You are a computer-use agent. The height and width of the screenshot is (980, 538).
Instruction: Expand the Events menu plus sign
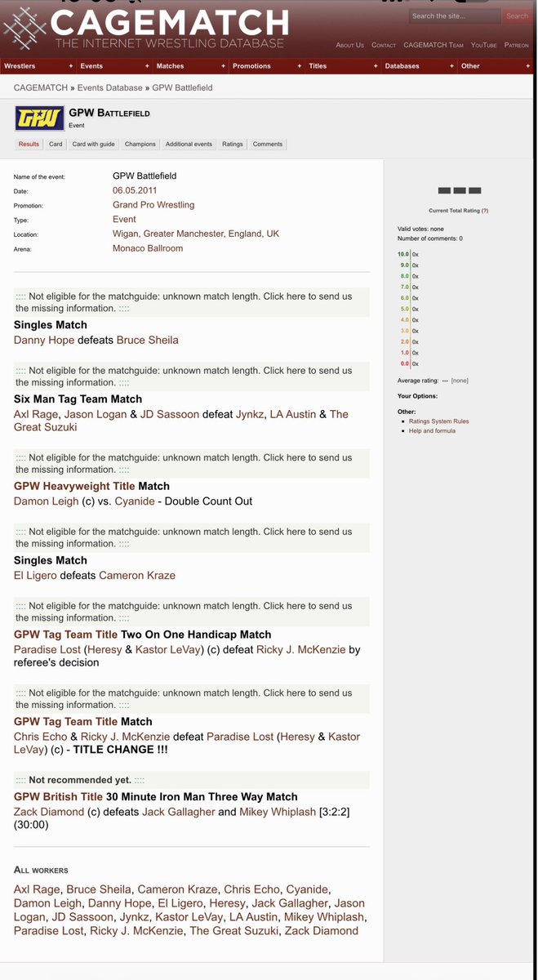point(147,66)
